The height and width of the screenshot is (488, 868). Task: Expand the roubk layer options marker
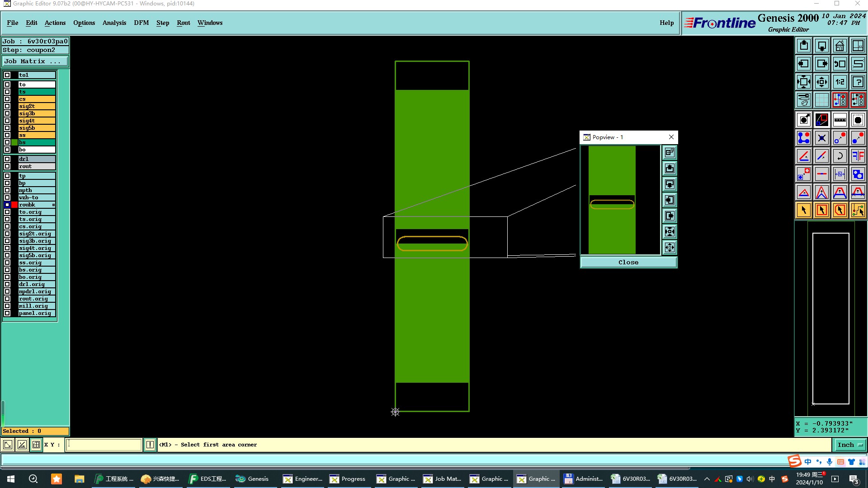(x=53, y=205)
